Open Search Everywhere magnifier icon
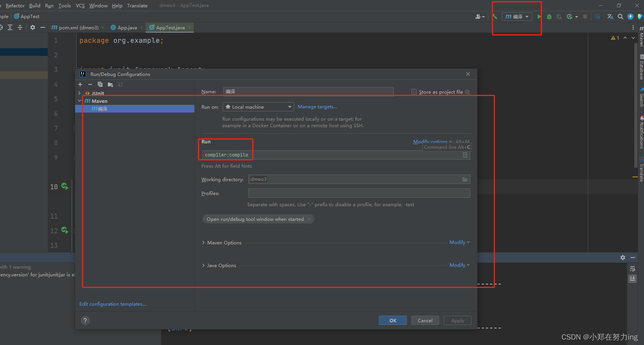644x345 pixels. point(620,17)
